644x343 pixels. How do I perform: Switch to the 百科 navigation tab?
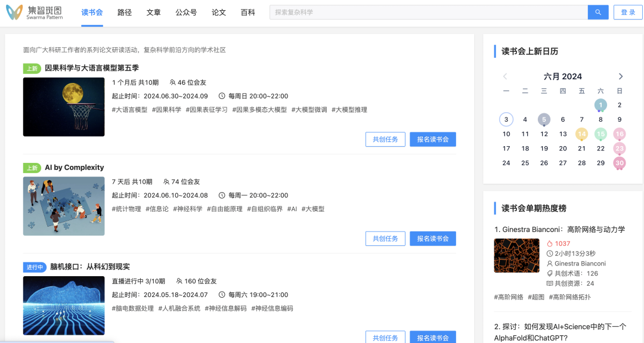(247, 13)
